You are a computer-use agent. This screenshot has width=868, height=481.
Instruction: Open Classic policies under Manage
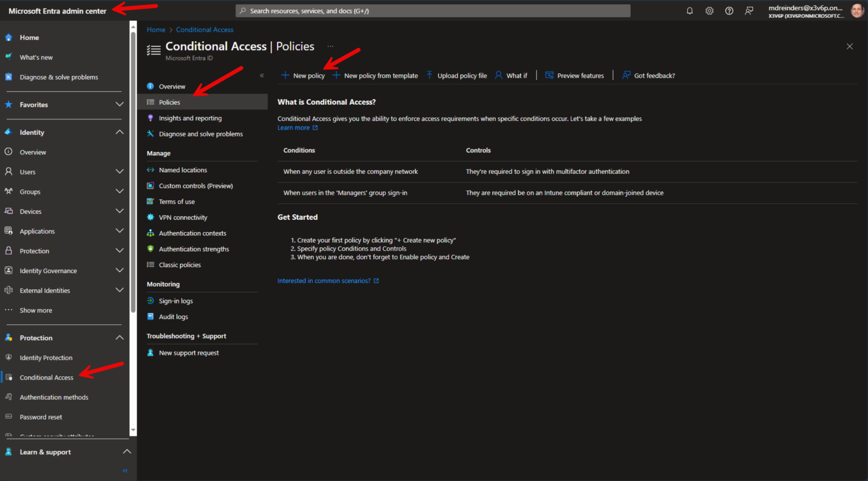pos(180,264)
